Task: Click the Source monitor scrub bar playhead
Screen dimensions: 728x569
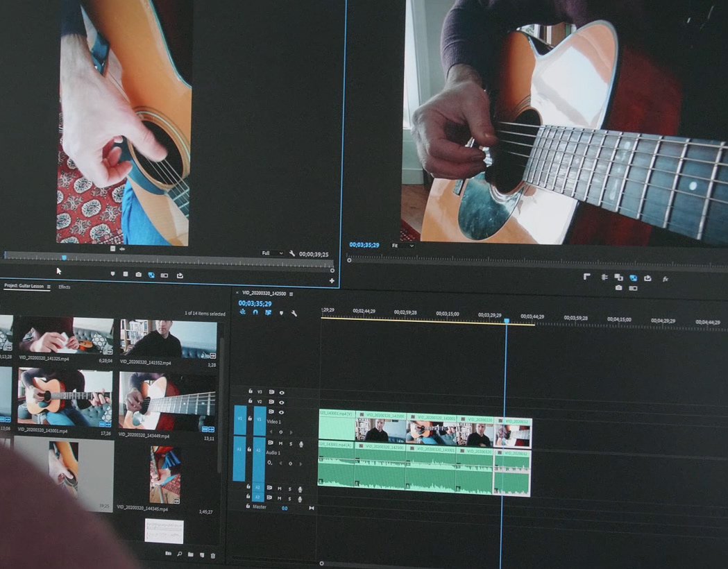Action: pyautogui.click(x=64, y=257)
